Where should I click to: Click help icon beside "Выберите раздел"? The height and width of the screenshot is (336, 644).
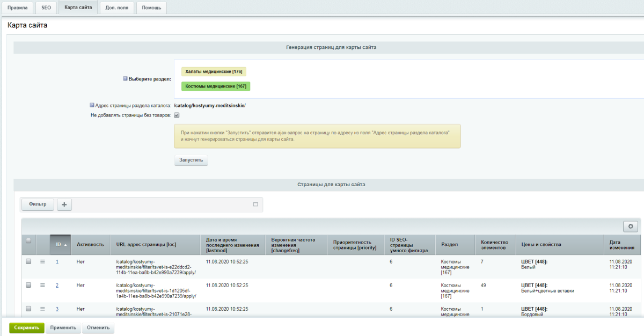pos(125,78)
